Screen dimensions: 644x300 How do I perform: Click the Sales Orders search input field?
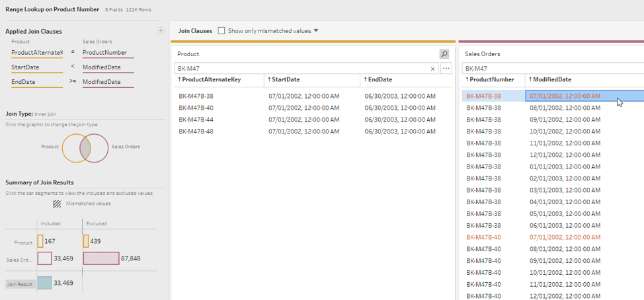pos(552,69)
